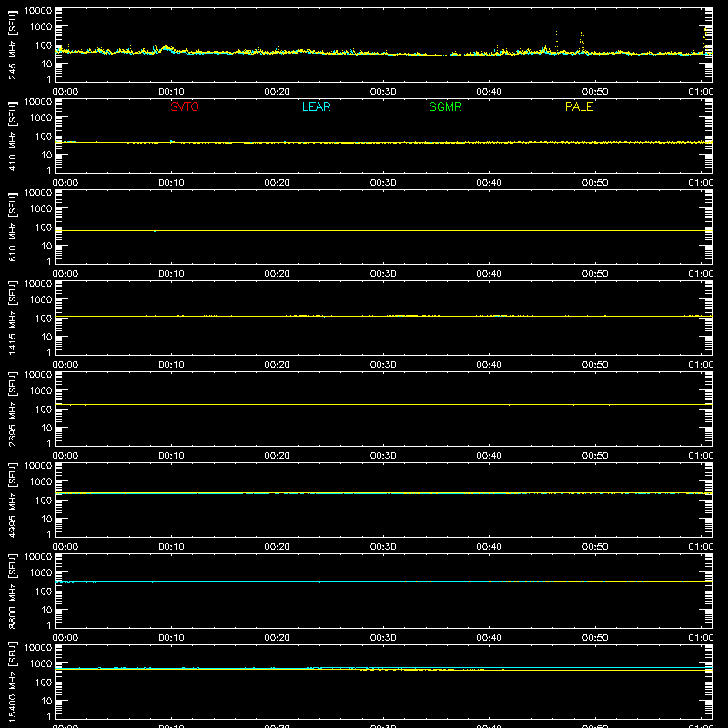Select the 410 MHz [SFU] axis title
Viewport: 728px width, 728px height.
click(x=13, y=136)
